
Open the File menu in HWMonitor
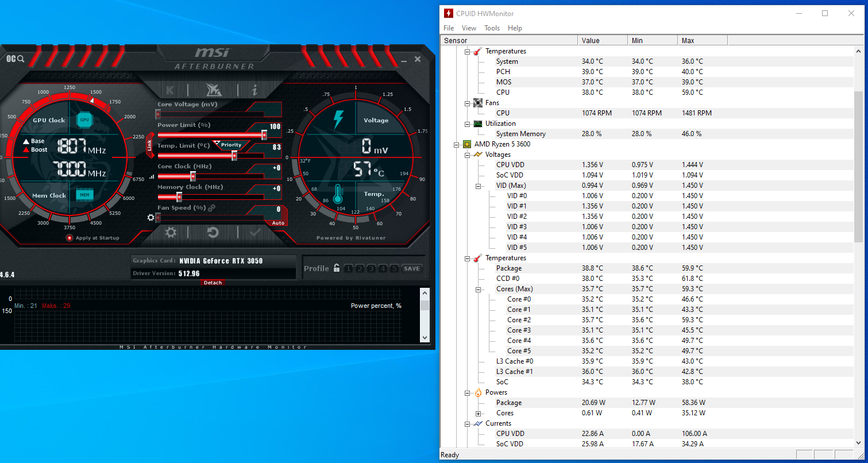449,28
